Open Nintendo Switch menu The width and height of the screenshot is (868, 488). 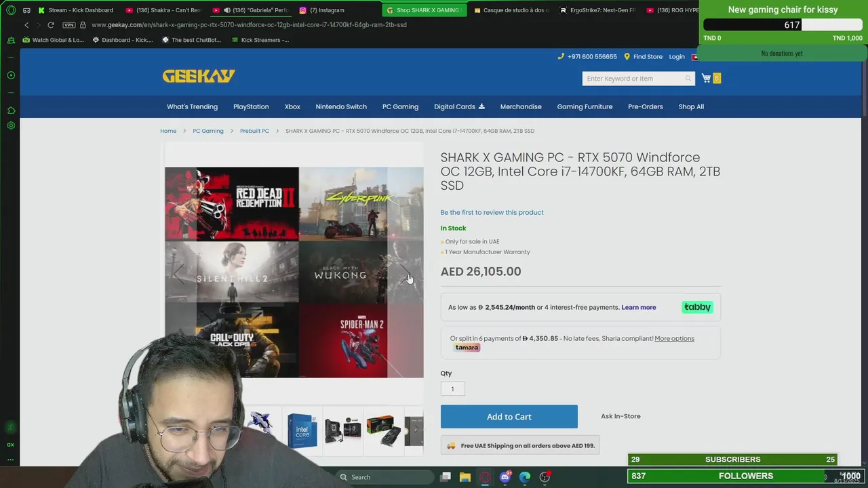[341, 106]
